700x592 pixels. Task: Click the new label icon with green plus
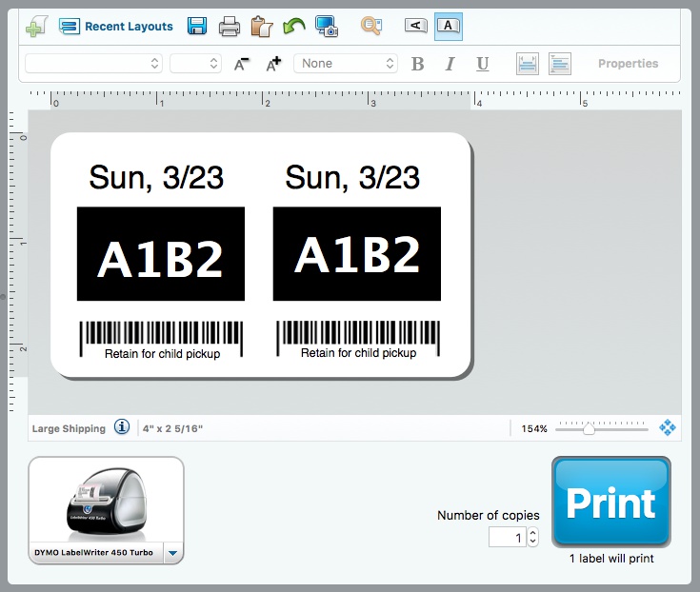click(36, 27)
